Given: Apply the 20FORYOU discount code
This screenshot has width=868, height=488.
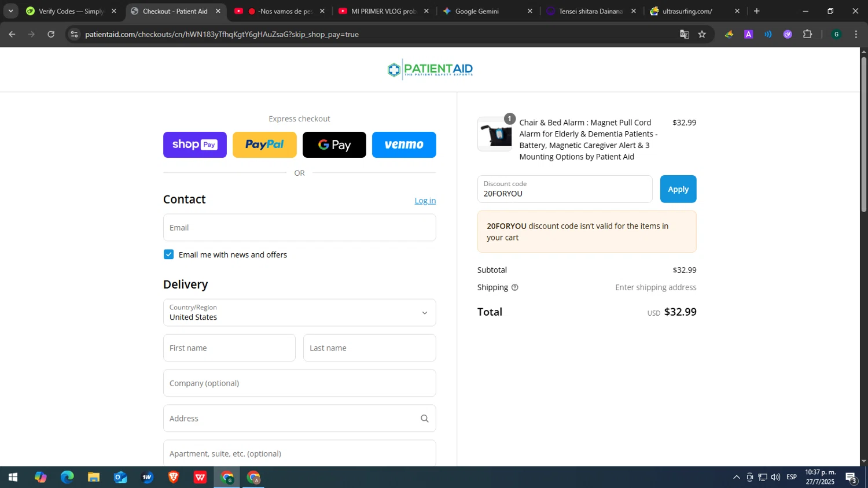Looking at the screenshot, I should tap(678, 189).
